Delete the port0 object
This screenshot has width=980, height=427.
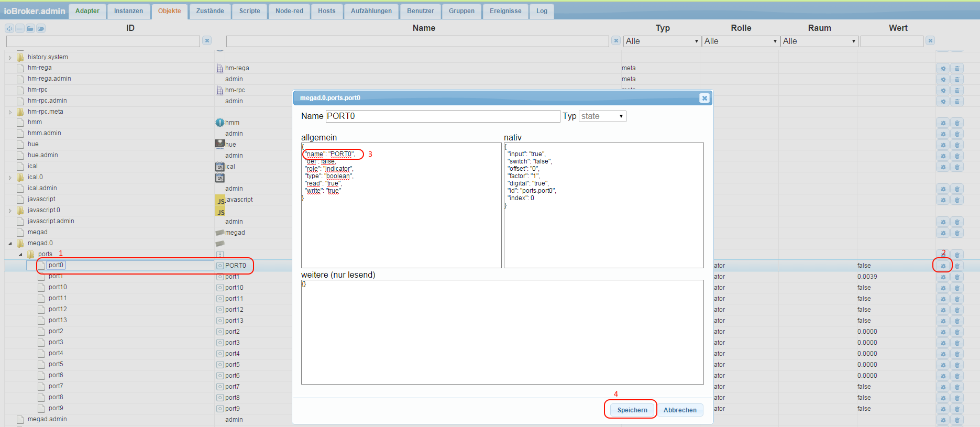click(x=957, y=266)
